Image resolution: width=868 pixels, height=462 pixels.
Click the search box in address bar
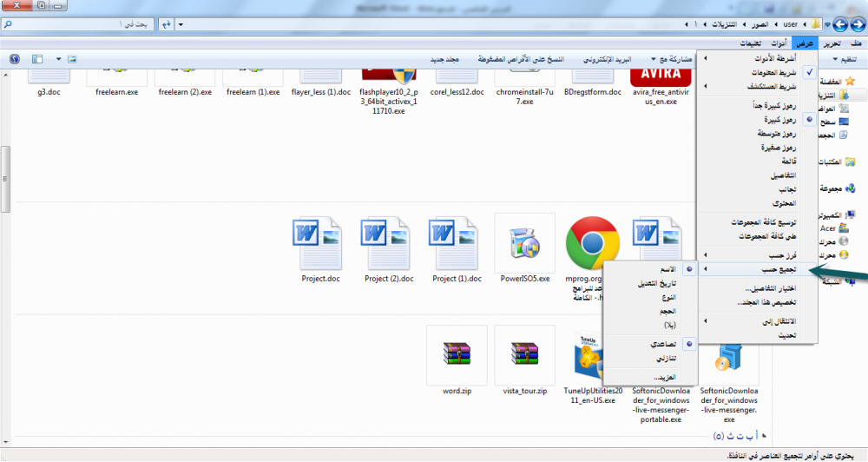pyautogui.click(x=87, y=24)
